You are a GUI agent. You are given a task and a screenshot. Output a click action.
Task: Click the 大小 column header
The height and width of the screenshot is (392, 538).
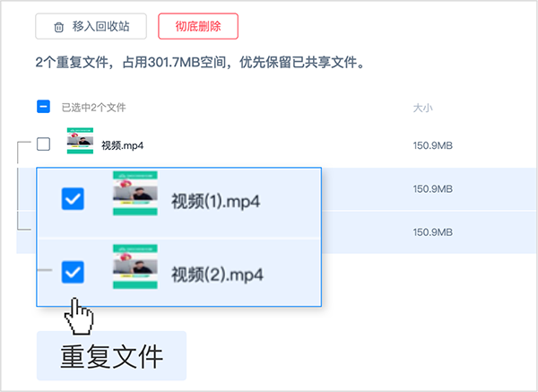tap(423, 108)
